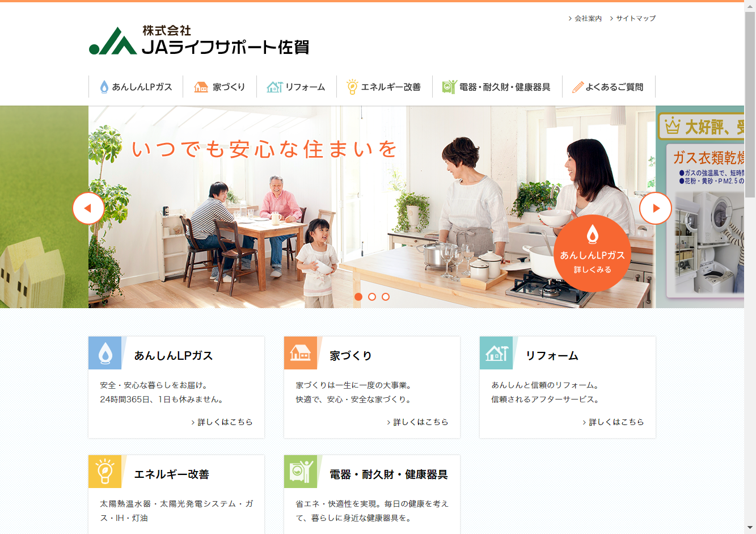756x534 pixels.
Task: Click the ガス衣類乾燥機 banner thumbnail at right
Action: [700, 207]
